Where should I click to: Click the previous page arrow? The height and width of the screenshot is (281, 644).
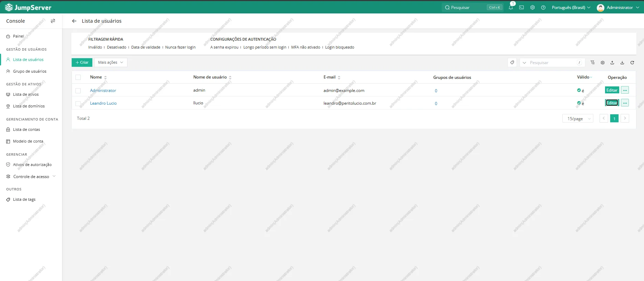click(604, 118)
